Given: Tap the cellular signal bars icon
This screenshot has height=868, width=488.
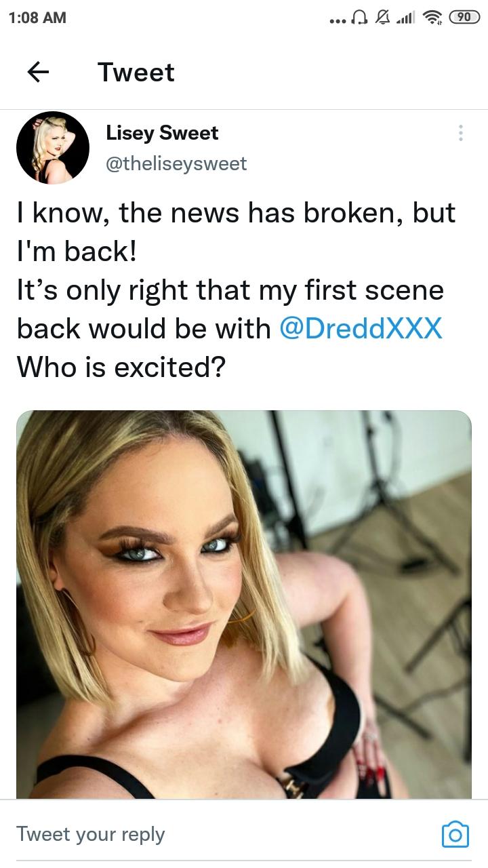Looking at the screenshot, I should (404, 18).
